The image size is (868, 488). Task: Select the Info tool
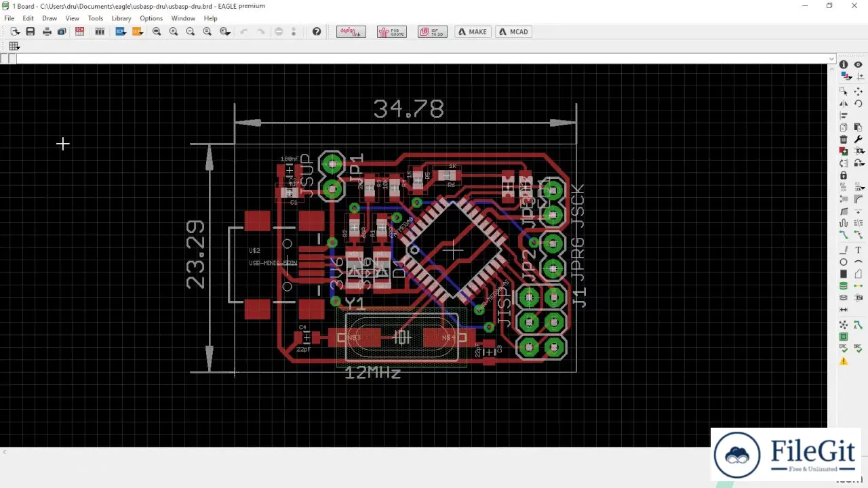[x=844, y=64]
